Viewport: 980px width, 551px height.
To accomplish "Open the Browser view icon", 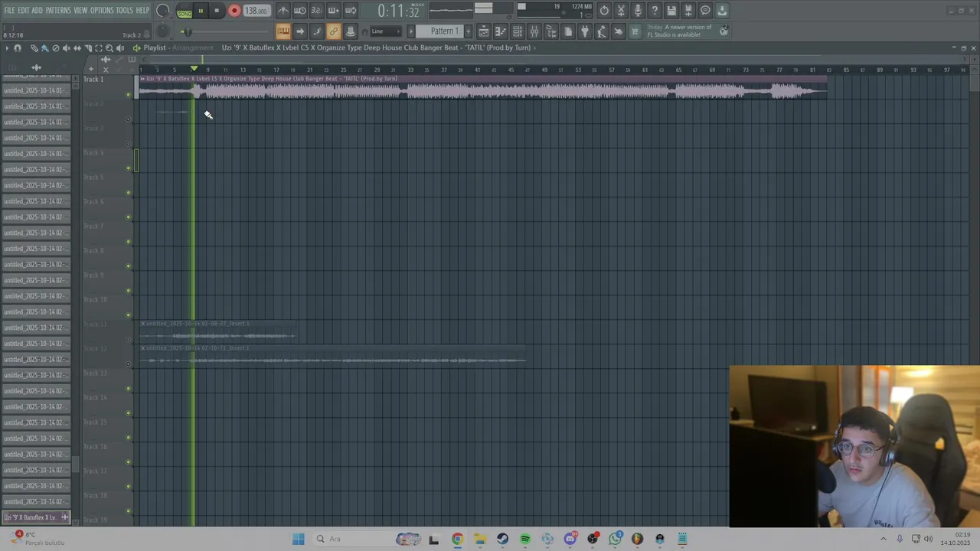I will (550, 31).
